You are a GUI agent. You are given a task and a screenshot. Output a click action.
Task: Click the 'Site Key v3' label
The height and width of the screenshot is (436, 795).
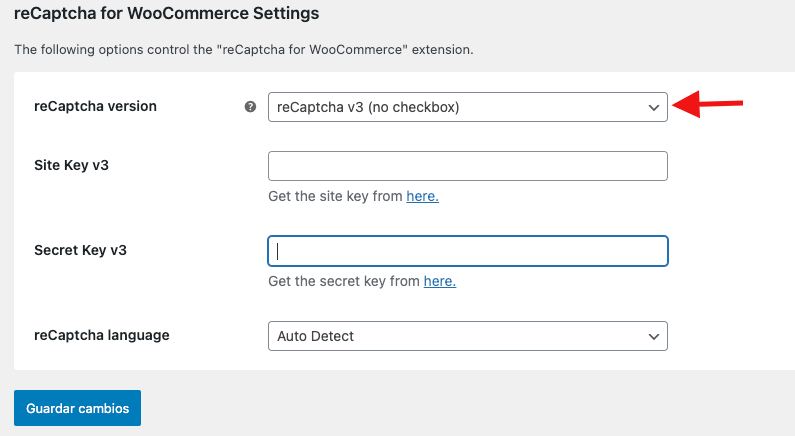point(71,165)
